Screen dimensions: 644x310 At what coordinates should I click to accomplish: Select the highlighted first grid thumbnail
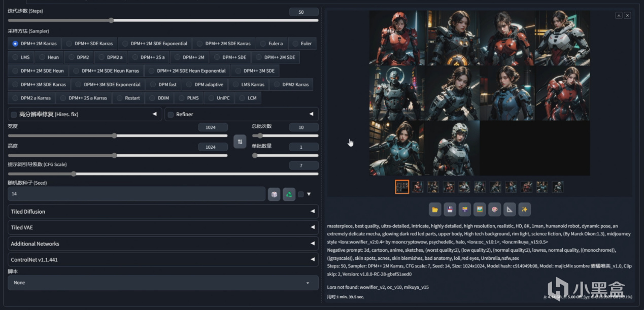click(402, 187)
